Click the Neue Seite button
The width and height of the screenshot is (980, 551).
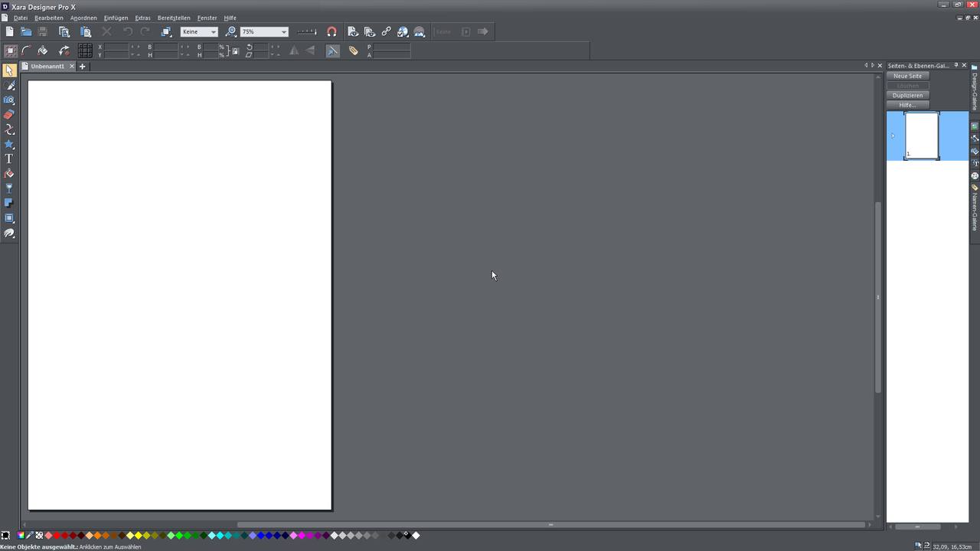(908, 76)
